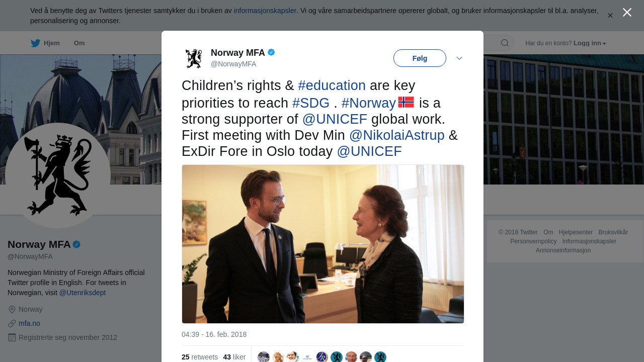Click the informasjonskapsler link in the banner
Screen dimensions: 644x362
click(x=265, y=11)
